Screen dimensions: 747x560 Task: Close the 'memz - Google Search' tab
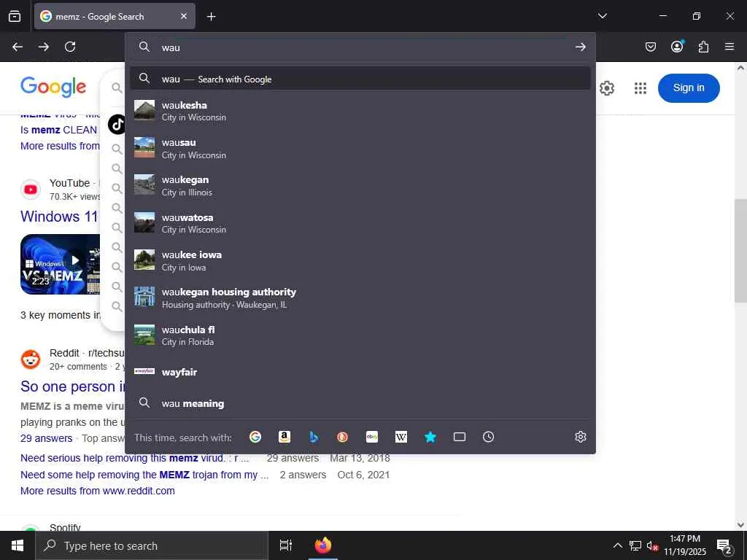point(184,16)
